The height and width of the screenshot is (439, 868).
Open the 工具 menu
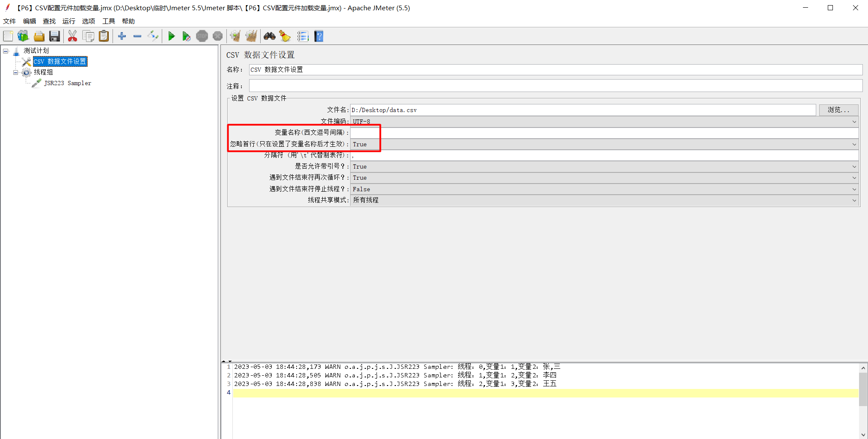(109, 21)
